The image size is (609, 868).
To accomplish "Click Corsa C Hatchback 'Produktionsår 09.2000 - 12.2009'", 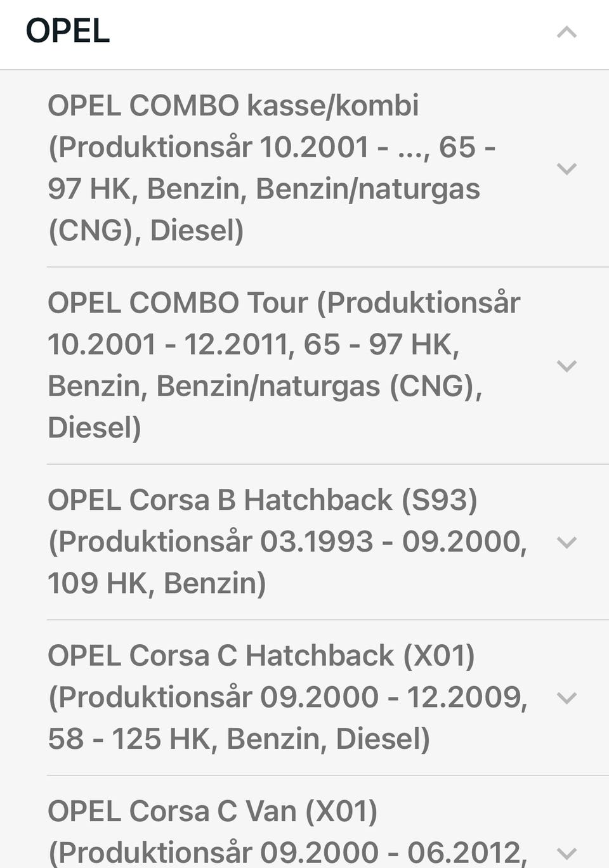I will tap(287, 697).
